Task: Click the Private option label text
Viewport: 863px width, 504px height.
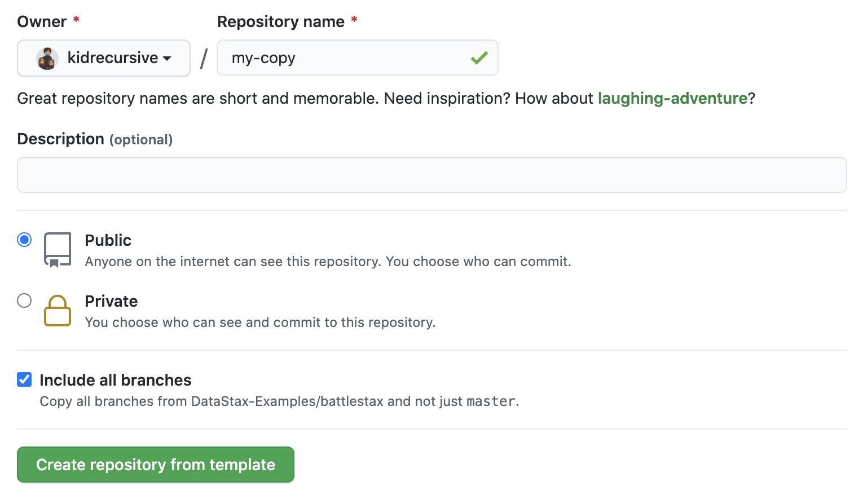Action: pos(111,301)
